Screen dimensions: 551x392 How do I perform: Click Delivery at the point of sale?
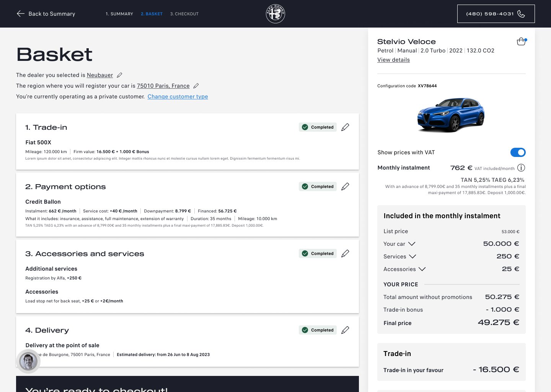(62, 345)
